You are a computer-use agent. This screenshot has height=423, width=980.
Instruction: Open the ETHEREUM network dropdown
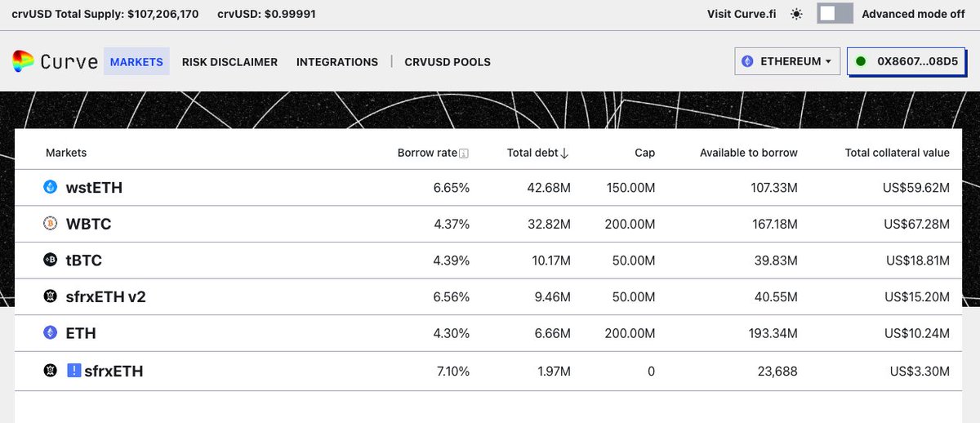(787, 61)
